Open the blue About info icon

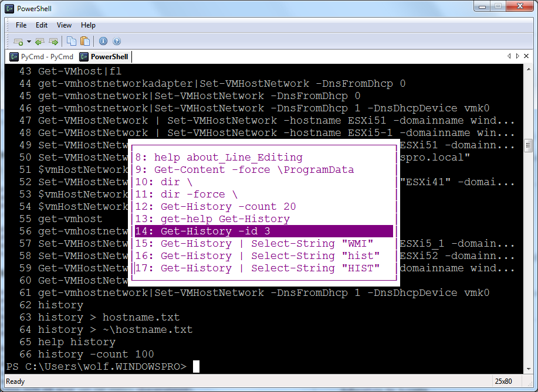pos(103,41)
